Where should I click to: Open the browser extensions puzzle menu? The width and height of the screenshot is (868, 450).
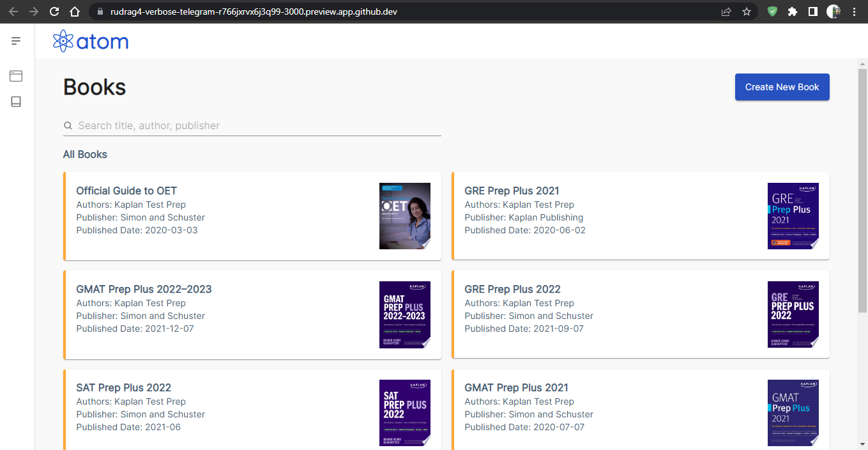pos(793,12)
